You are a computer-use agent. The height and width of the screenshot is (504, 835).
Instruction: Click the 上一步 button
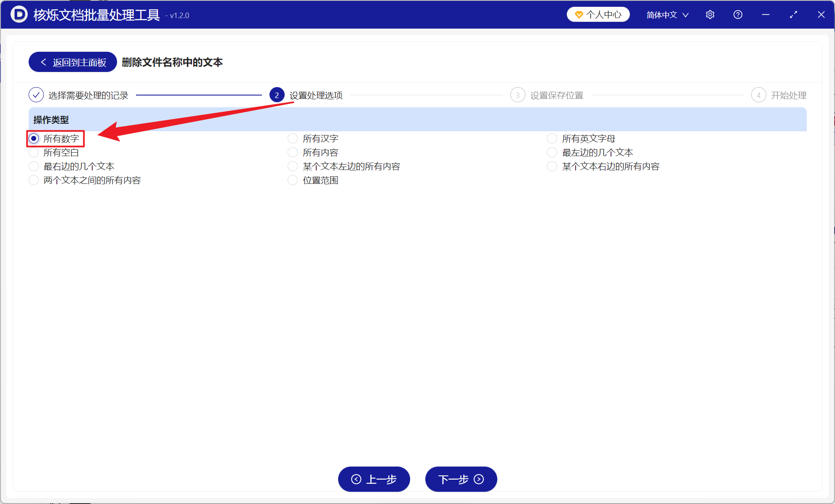coord(373,479)
